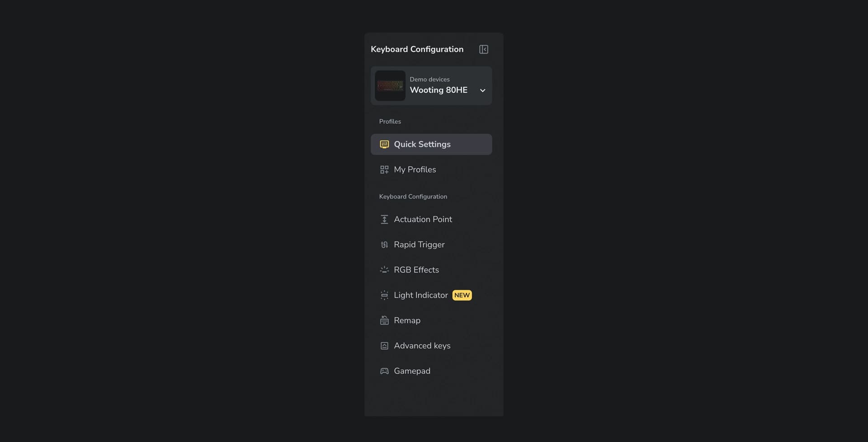Click the Wooting 80HE keyboard thumbnail

coord(390,86)
